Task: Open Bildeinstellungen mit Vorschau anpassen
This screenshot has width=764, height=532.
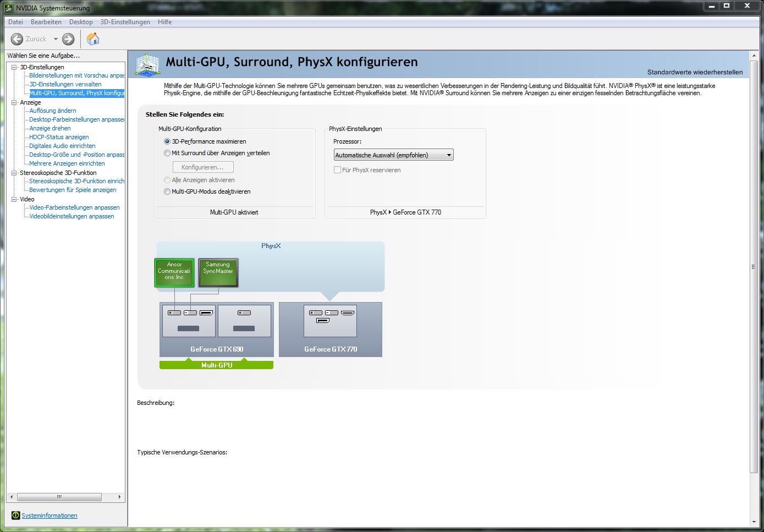Action: point(77,75)
